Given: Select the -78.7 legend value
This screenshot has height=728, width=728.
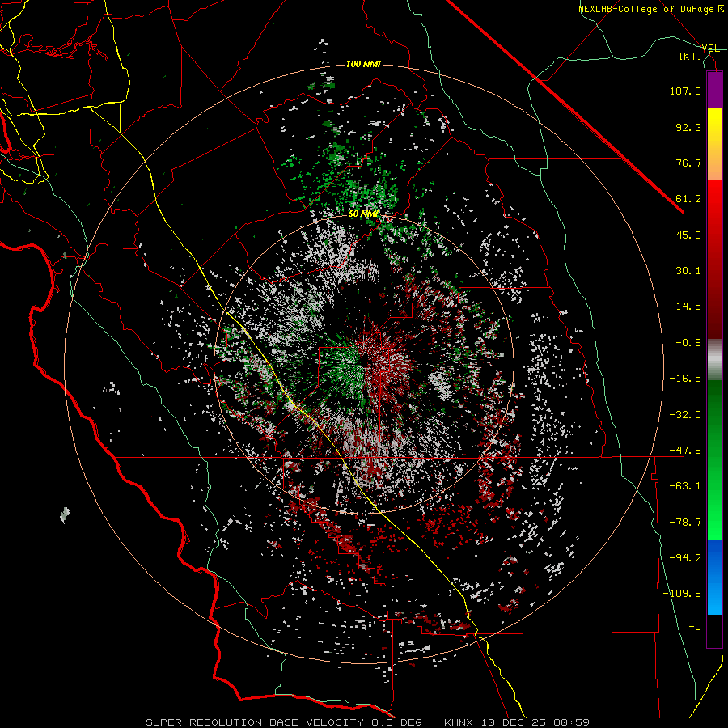Looking at the screenshot, I should click(685, 523).
